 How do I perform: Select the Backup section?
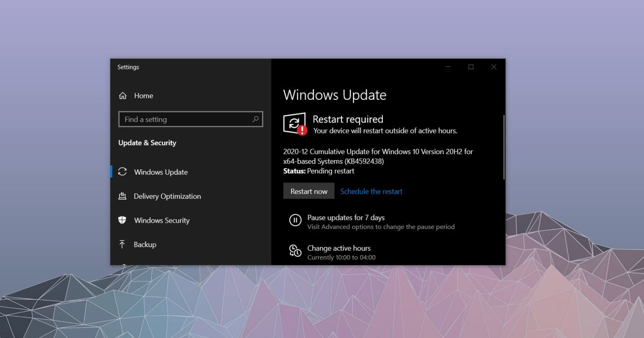coord(145,244)
